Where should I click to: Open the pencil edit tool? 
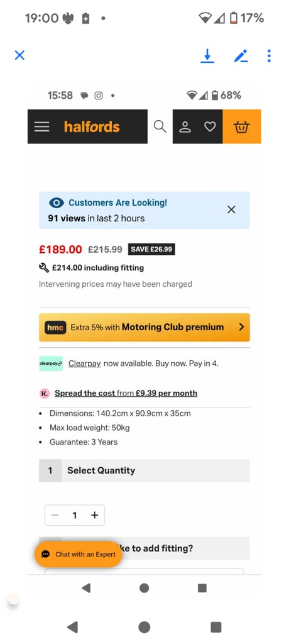[241, 56]
